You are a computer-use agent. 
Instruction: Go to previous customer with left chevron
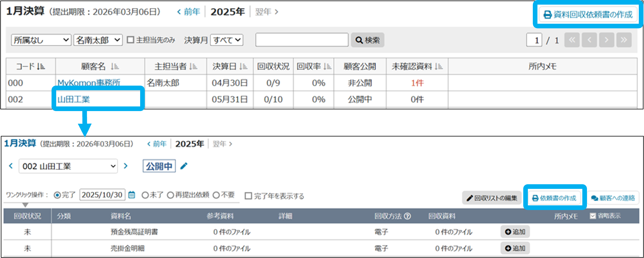[x=11, y=166]
